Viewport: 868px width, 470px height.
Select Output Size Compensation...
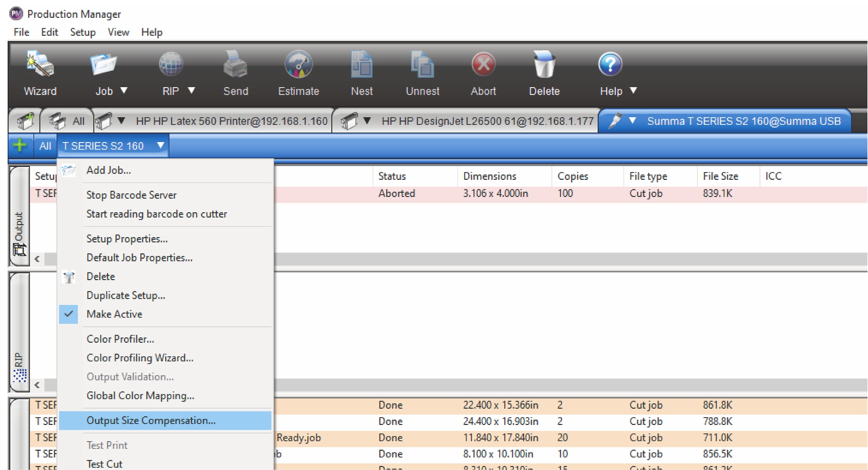(x=165, y=420)
